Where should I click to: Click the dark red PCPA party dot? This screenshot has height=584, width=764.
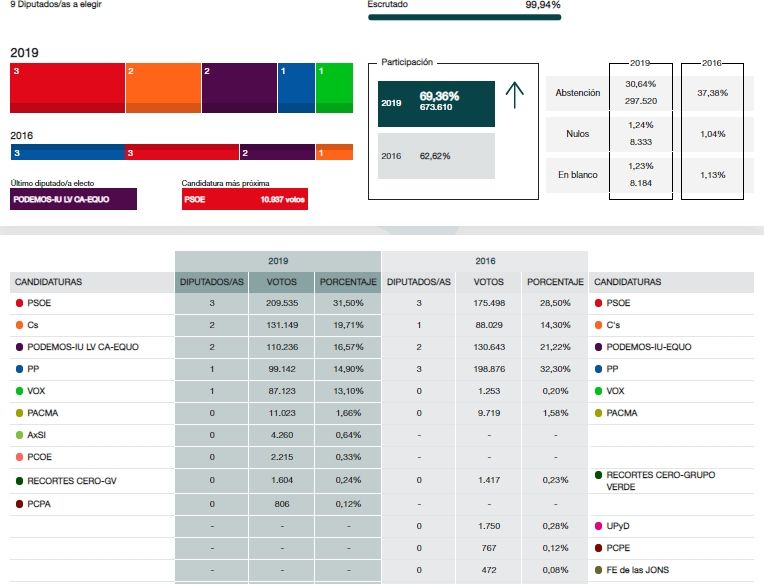click(x=20, y=503)
